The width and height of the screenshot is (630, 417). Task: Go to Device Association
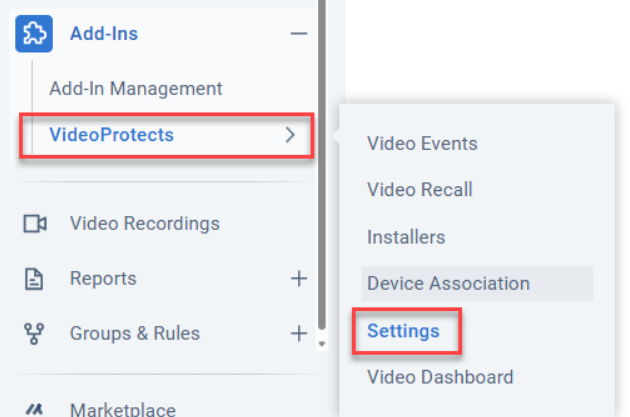[x=477, y=284]
